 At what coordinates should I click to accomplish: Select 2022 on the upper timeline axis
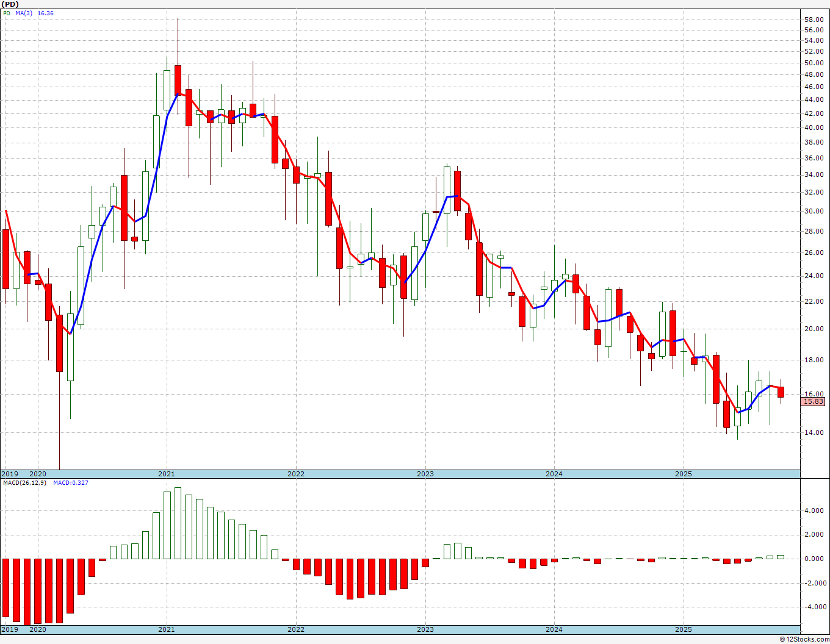click(296, 474)
